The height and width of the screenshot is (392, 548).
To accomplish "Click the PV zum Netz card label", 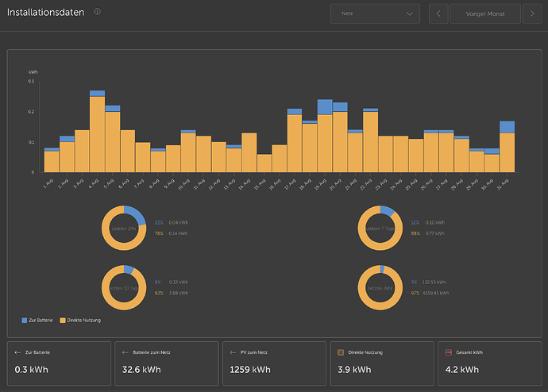I will (x=253, y=352).
